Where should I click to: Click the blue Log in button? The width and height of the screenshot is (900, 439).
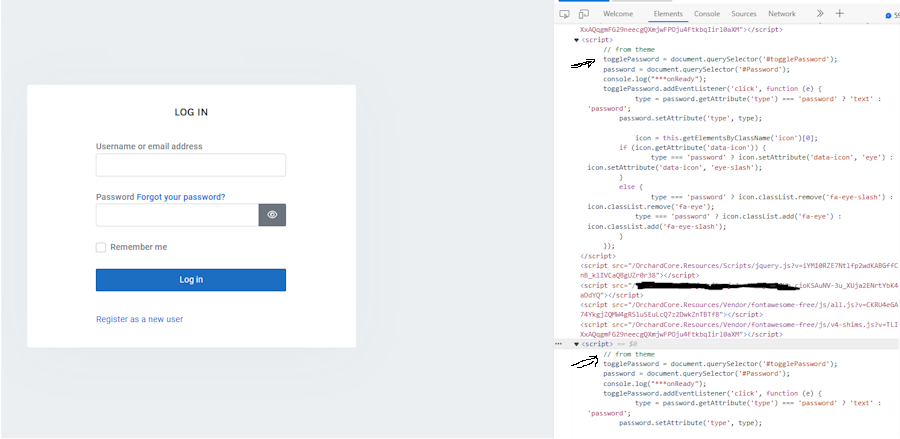point(191,280)
